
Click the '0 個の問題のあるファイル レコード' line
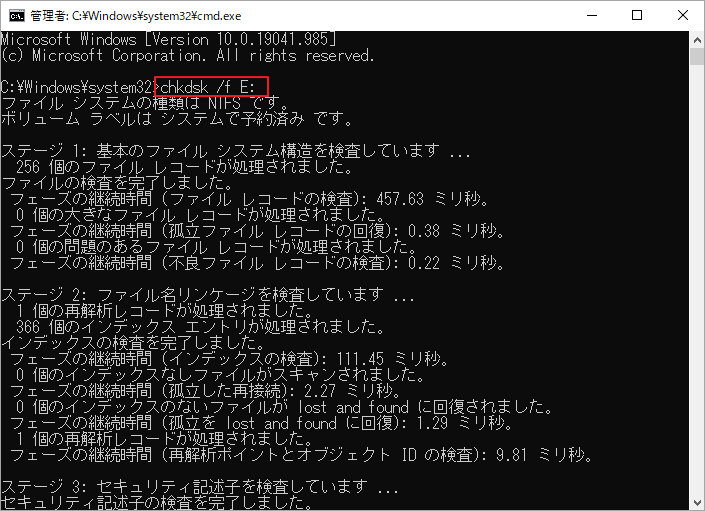pyautogui.click(x=216, y=247)
